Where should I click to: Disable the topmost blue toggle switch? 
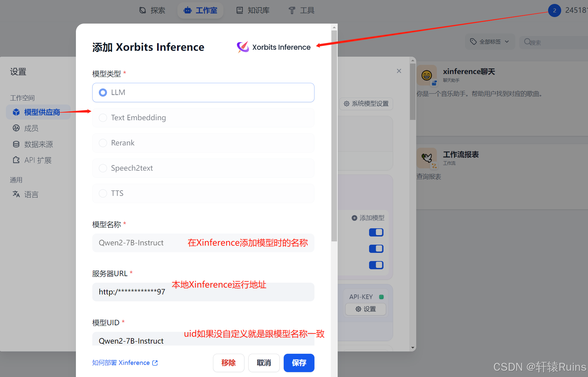point(376,232)
